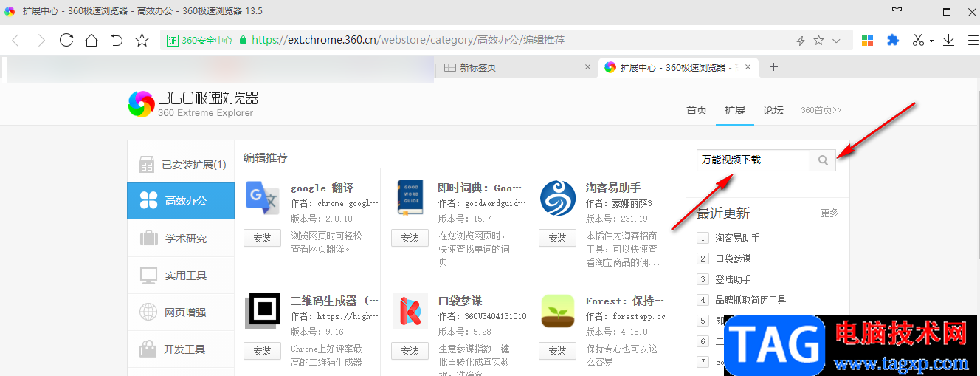The height and width of the screenshot is (376, 980).
Task: Click the 编辑推荐 section heading
Action: pos(266,157)
